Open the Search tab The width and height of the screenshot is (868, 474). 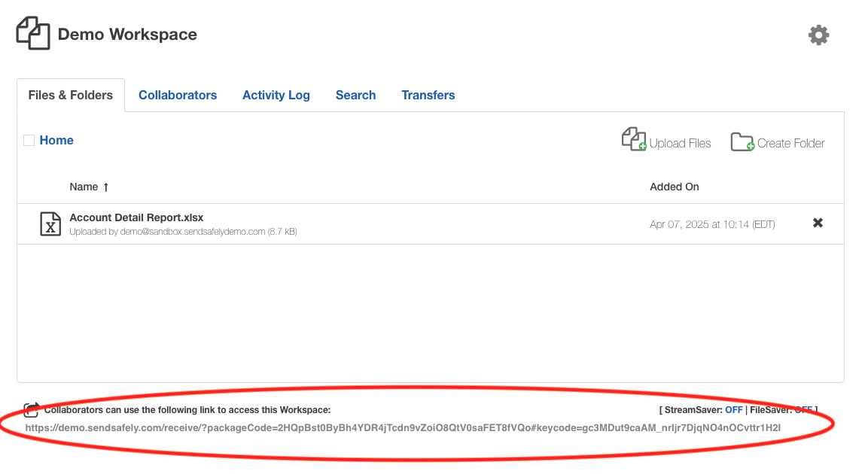coord(355,95)
